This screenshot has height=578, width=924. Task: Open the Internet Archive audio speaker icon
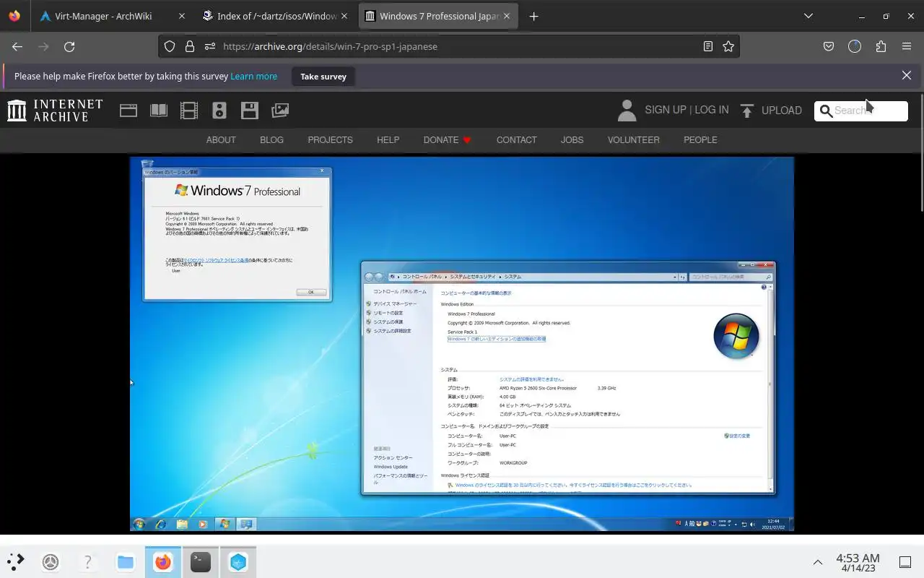[219, 111]
